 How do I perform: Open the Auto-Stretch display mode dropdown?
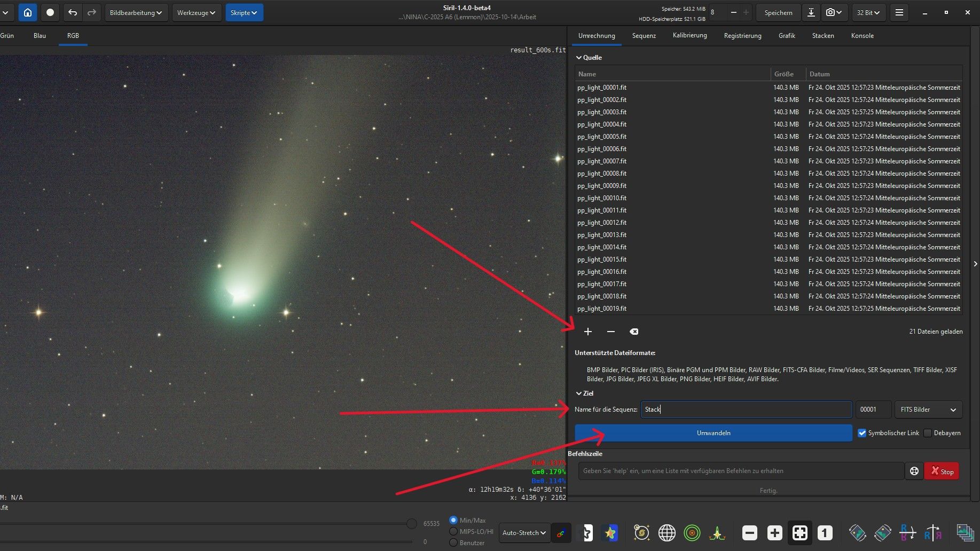point(524,532)
